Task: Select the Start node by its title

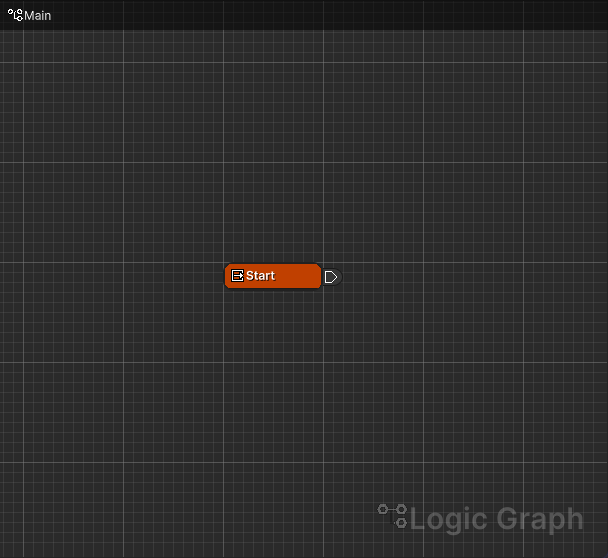Action: pyautogui.click(x=260, y=276)
